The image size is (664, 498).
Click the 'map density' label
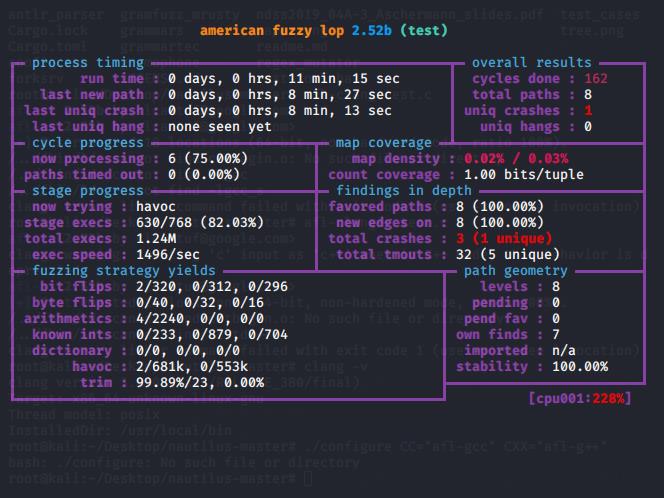pos(396,158)
